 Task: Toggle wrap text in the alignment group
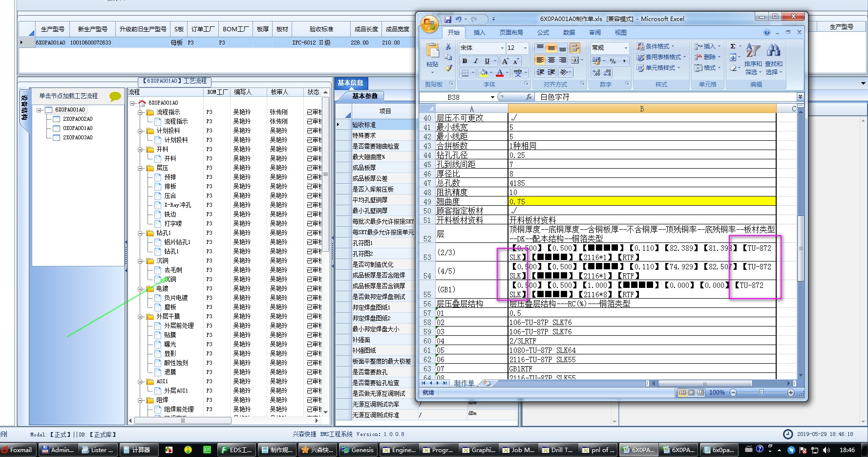point(574,48)
